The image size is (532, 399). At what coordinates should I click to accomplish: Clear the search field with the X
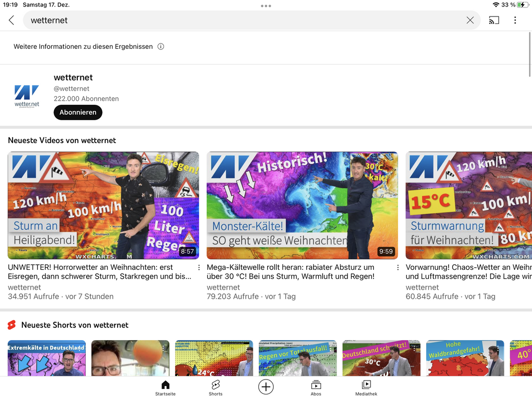[470, 20]
